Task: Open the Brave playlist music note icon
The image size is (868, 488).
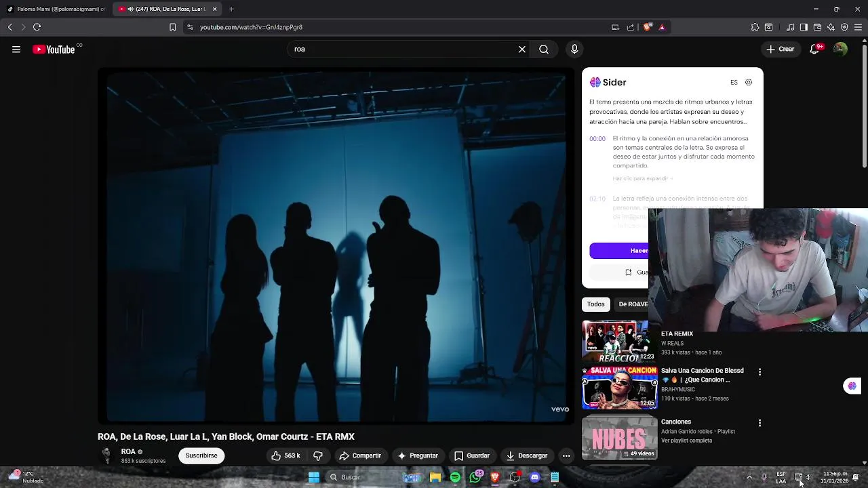Action: [x=791, y=27]
